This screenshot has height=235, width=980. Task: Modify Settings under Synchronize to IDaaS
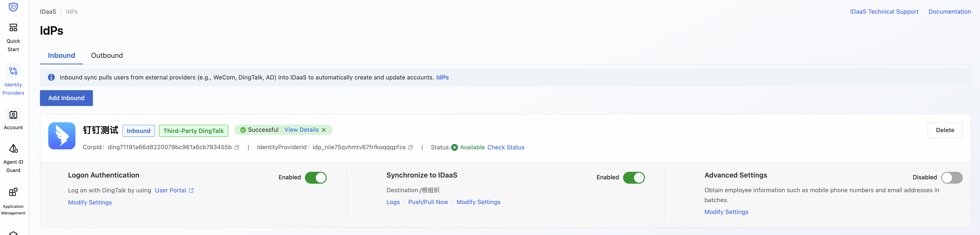coord(478,202)
